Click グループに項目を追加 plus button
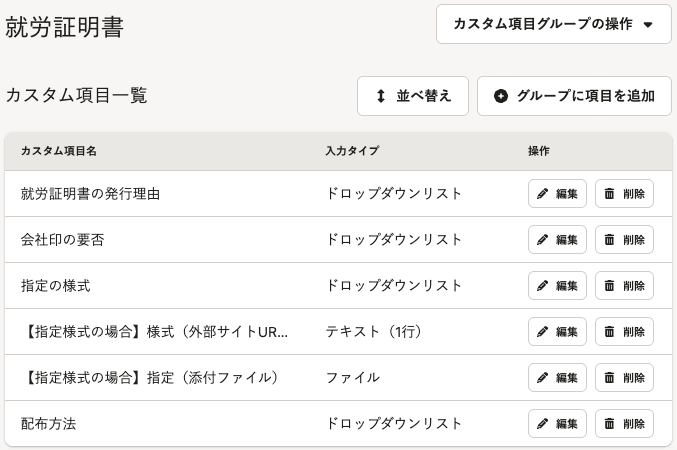677x450 pixels. pyautogui.click(x=574, y=96)
